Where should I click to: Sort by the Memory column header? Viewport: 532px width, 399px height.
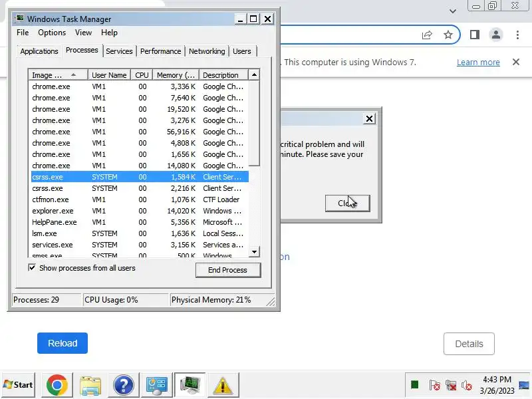coord(176,75)
